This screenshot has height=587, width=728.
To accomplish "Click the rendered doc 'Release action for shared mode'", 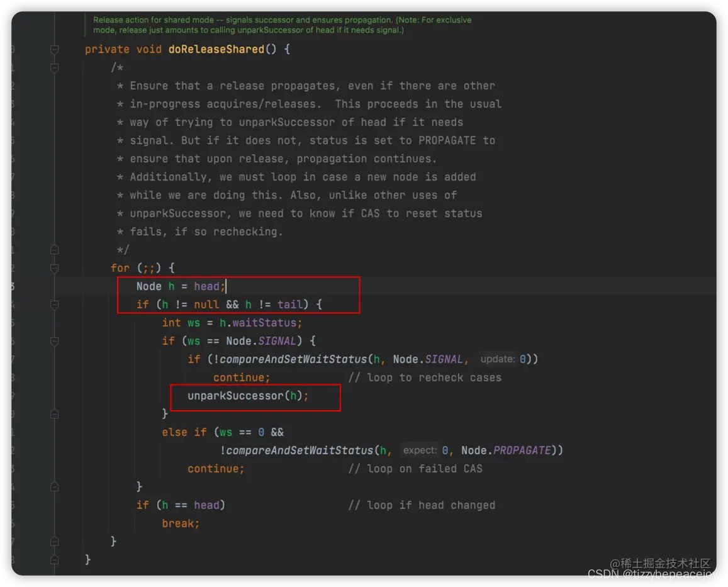I will coord(283,25).
